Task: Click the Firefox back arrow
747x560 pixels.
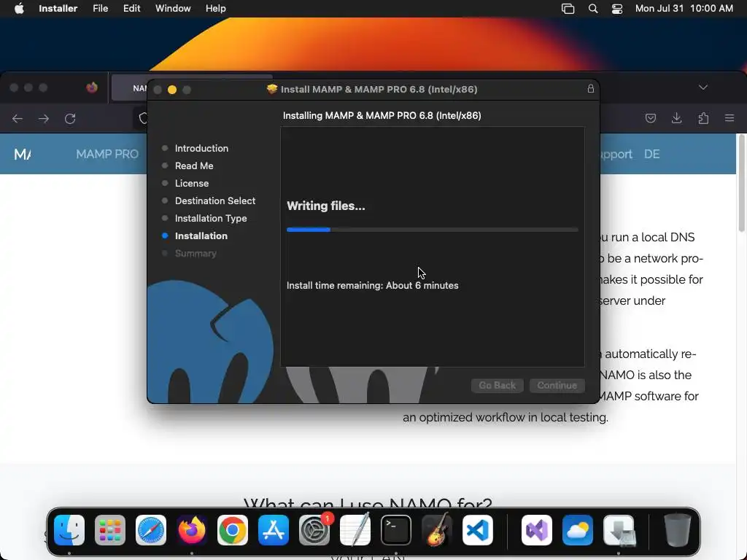Action: [x=18, y=119]
